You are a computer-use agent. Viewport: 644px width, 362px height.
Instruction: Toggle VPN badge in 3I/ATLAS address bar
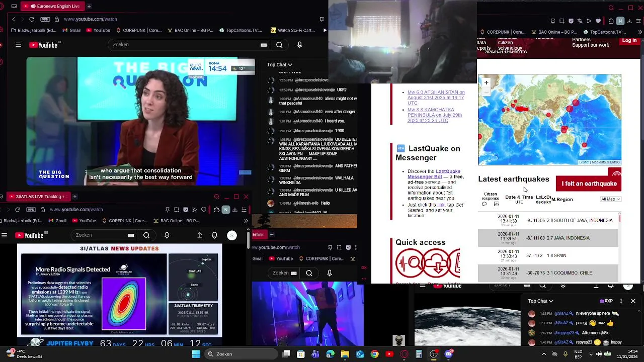(x=32, y=209)
